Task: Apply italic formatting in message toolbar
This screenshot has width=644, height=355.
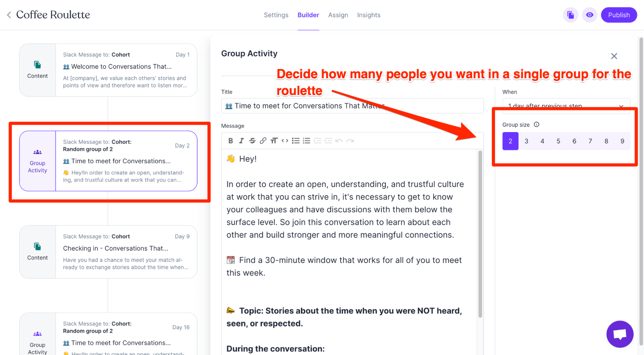Action: [241, 141]
